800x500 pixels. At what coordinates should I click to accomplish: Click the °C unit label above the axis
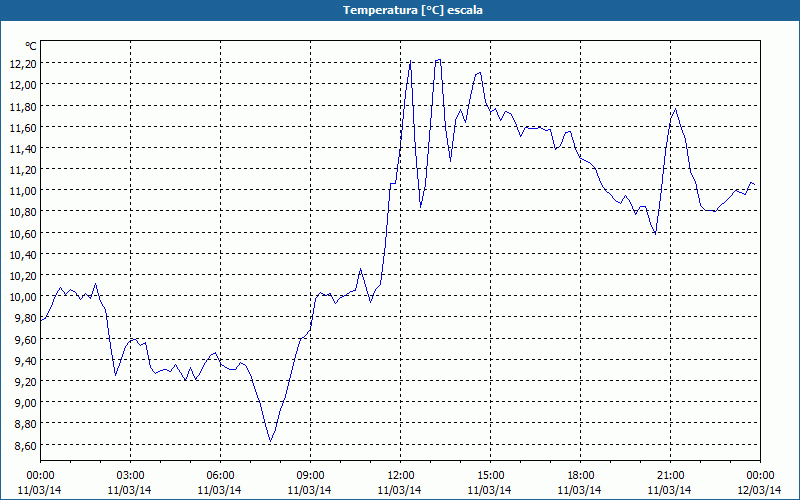pyautogui.click(x=31, y=46)
